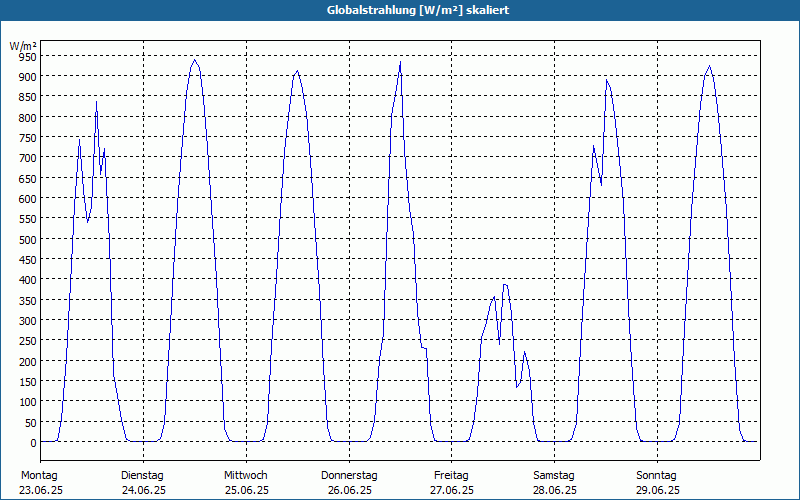
Task: Click the chart title 'Globalstrahlung [W/m²] skaliert'
Action: pos(418,10)
